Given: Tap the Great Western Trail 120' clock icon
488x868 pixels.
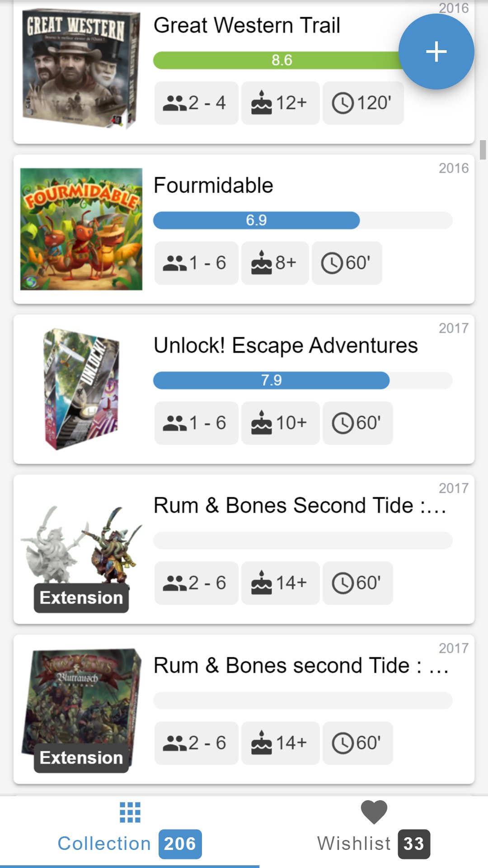Looking at the screenshot, I should coord(343,103).
